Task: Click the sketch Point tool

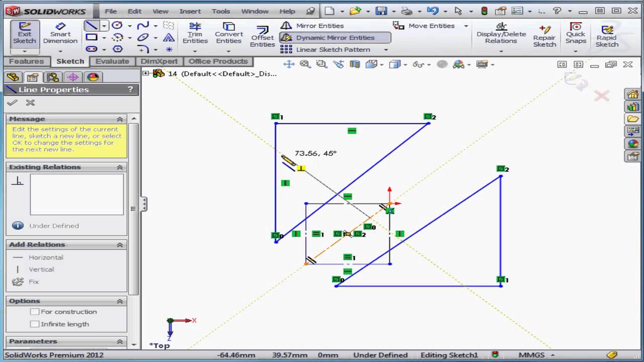Action: tap(169, 49)
